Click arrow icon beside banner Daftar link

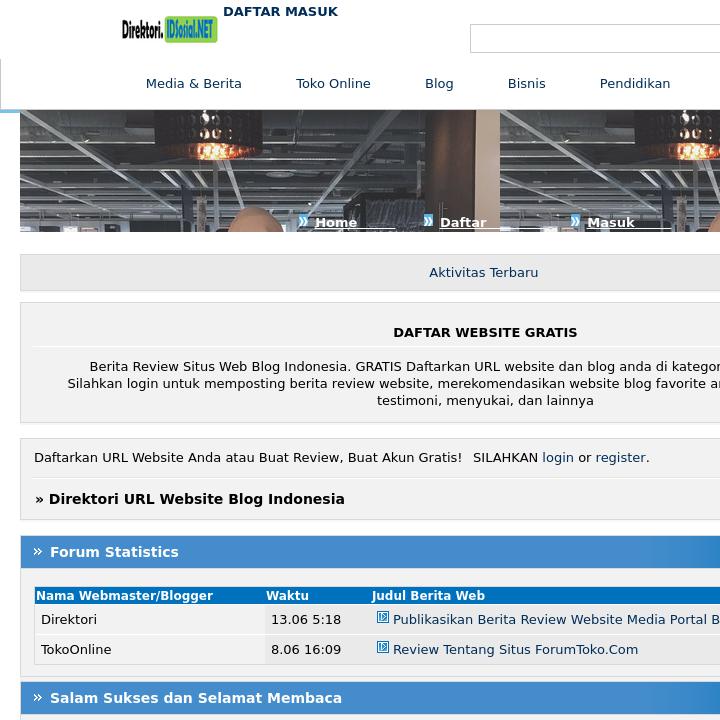click(428, 221)
